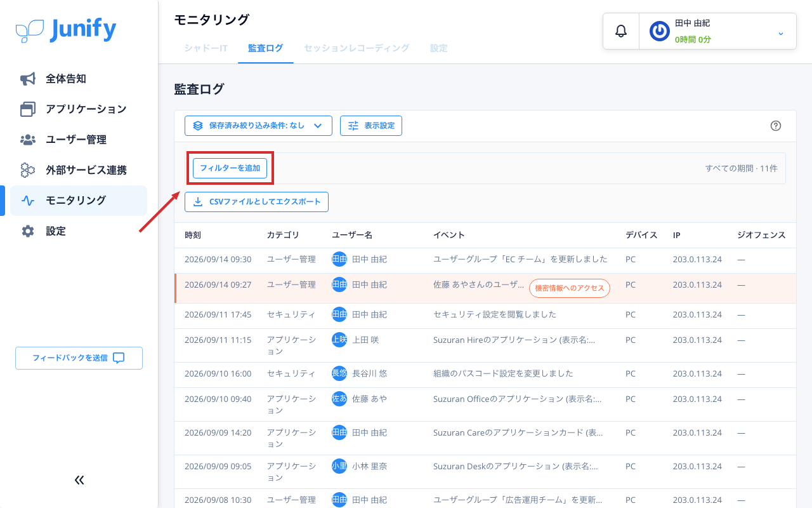Click the アプリケーション window icon in sidebar
812x508 pixels.
pos(28,109)
